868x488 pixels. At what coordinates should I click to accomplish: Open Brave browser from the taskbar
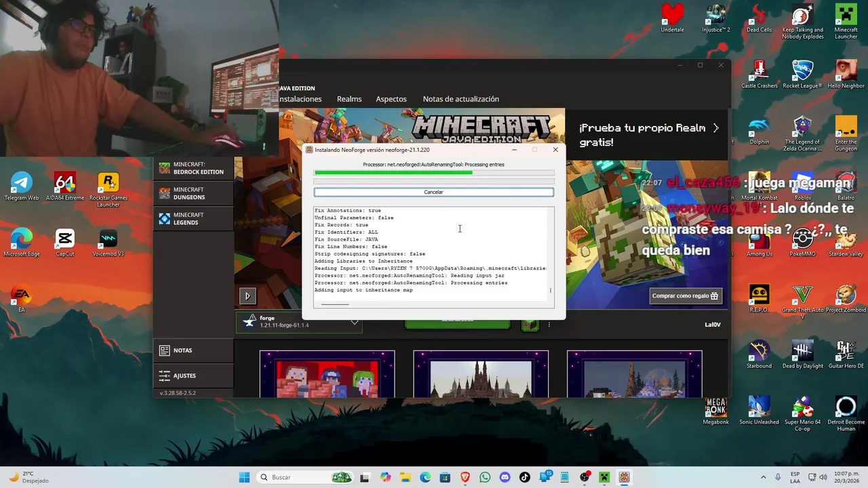pos(465,477)
